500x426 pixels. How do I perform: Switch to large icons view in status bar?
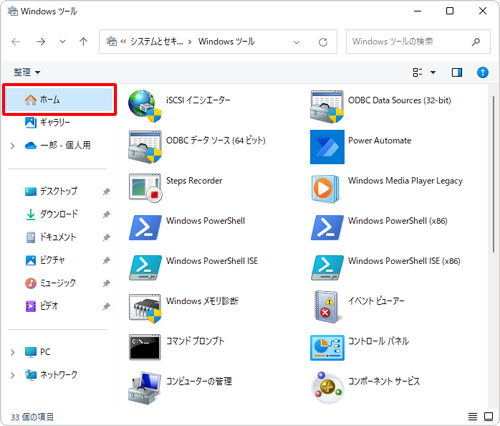pos(489,416)
